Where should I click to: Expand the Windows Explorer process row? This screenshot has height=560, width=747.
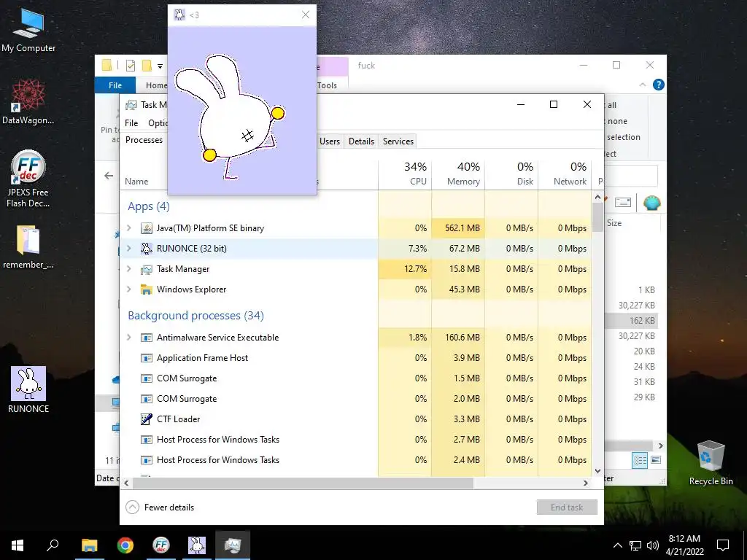coord(128,289)
